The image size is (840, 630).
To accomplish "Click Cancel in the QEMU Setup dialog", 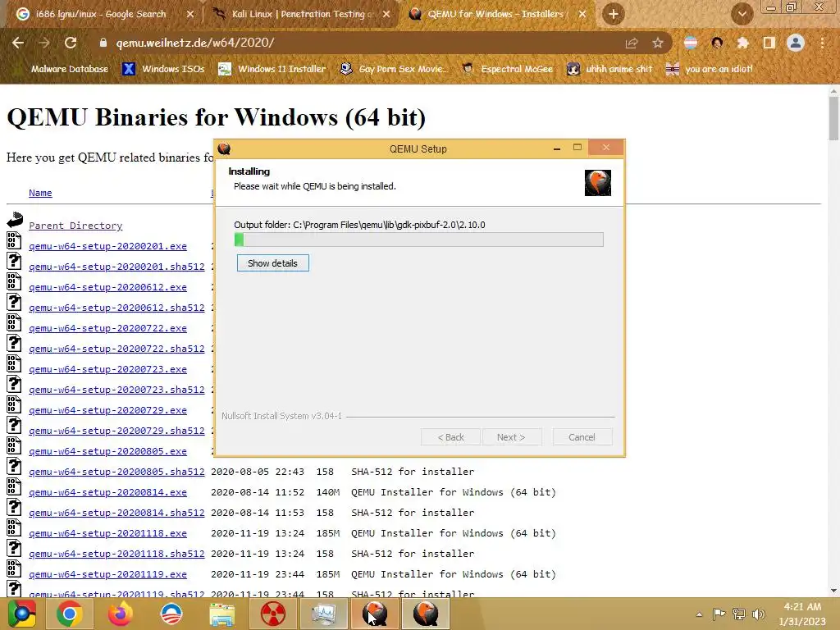I will pyautogui.click(x=582, y=437).
